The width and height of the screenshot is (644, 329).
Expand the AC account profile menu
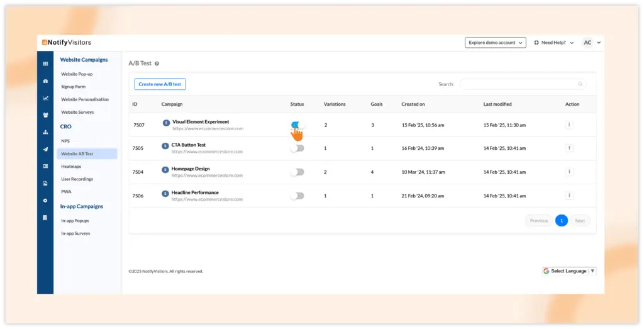tap(591, 43)
